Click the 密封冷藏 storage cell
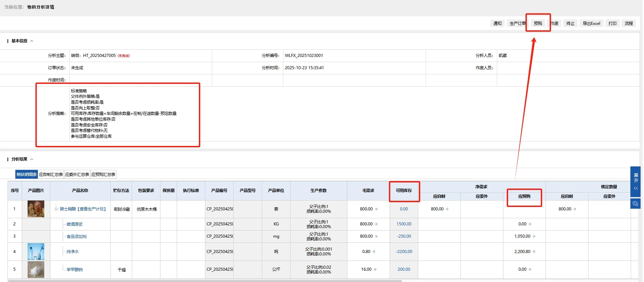Image resolution: width=644 pixels, height=282 pixels. [x=122, y=209]
